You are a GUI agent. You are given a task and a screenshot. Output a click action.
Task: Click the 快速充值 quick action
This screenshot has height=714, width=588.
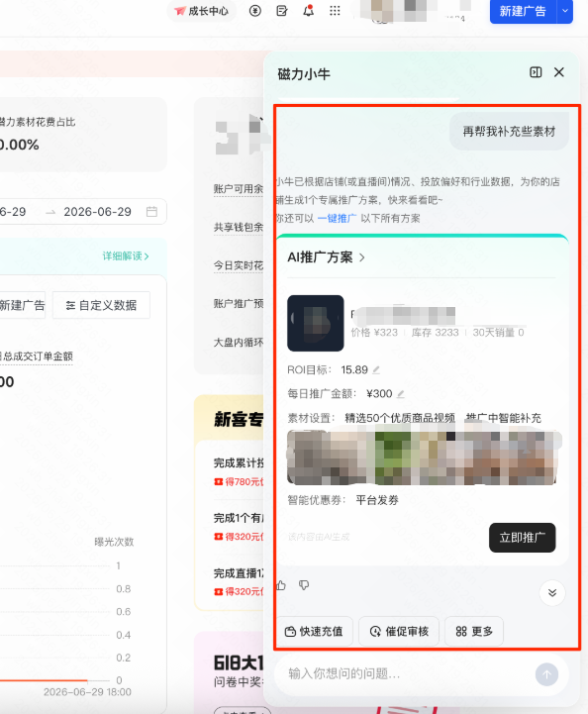coord(314,632)
